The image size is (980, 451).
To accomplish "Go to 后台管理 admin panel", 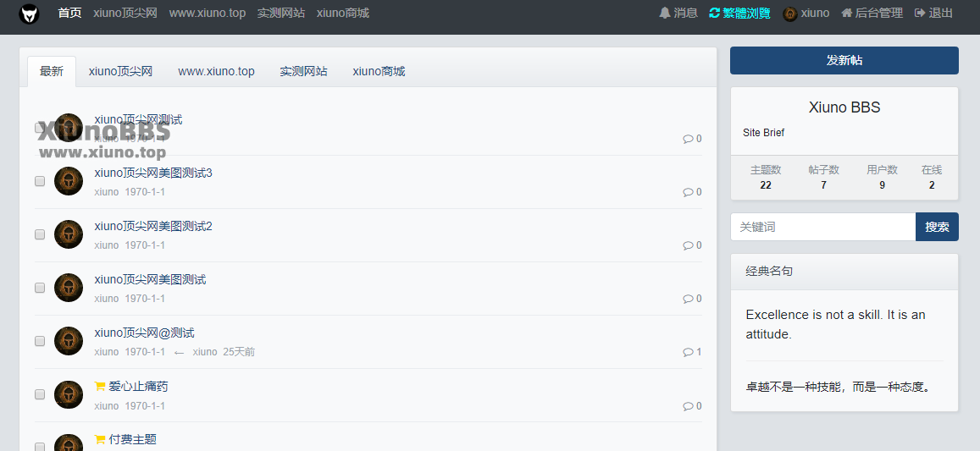I will pyautogui.click(x=872, y=14).
